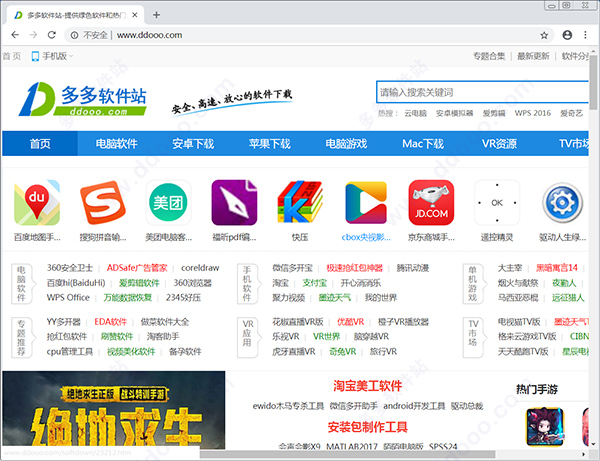Select the VR资源 navigation tab

click(499, 143)
